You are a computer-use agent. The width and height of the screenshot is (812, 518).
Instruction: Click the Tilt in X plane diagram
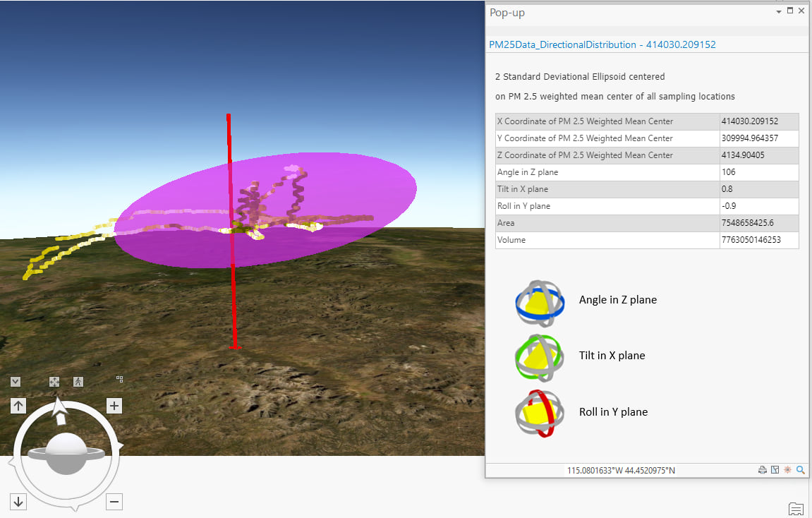click(x=540, y=358)
